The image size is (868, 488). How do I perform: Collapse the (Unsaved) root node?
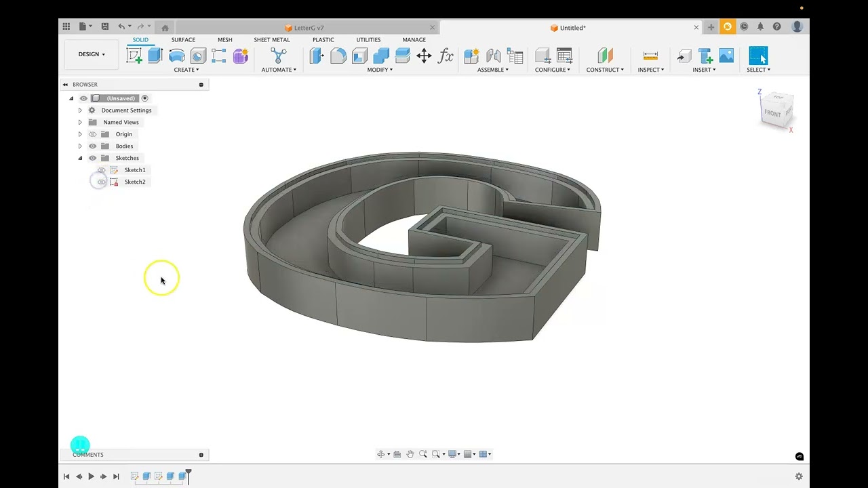pyautogui.click(x=71, y=98)
